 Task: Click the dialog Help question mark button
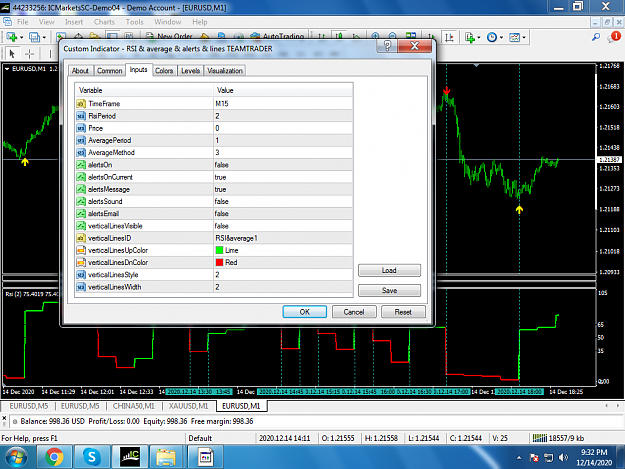tap(387, 46)
